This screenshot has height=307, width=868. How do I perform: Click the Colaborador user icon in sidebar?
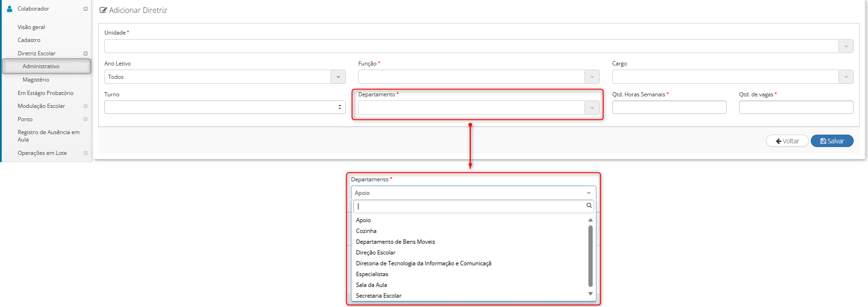(9, 9)
